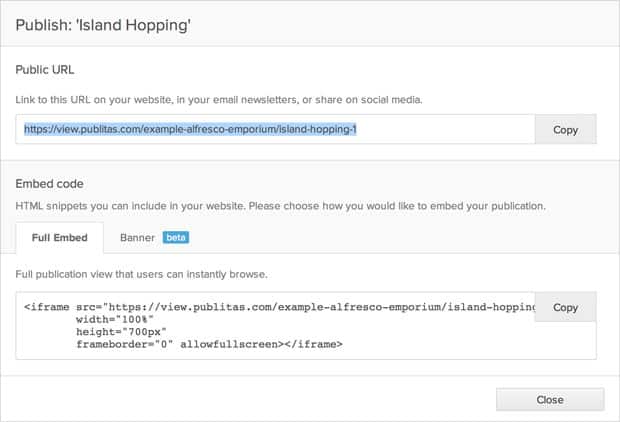Click the frameborder="0" attribute text
This screenshot has height=422, width=620.
124,344
